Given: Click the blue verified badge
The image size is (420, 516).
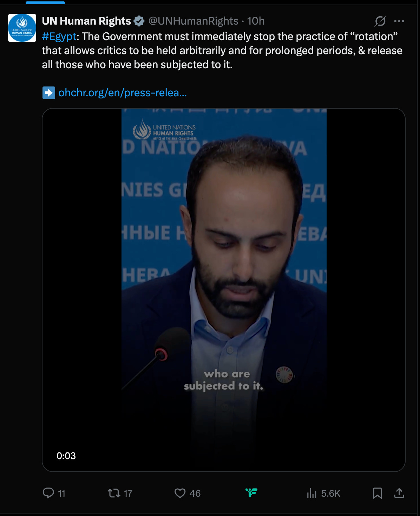Looking at the screenshot, I should click(x=139, y=21).
